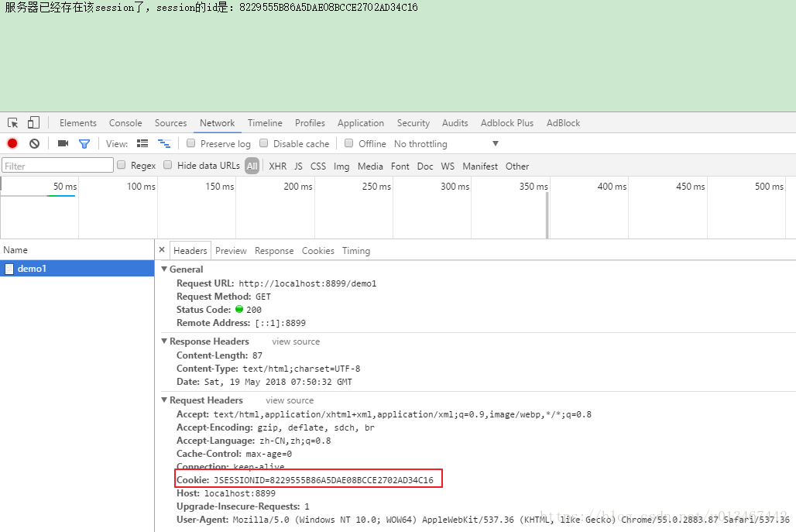The image size is (796, 532).
Task: Click the Request URL value localhost:8899/demo1
Action: tap(307, 283)
